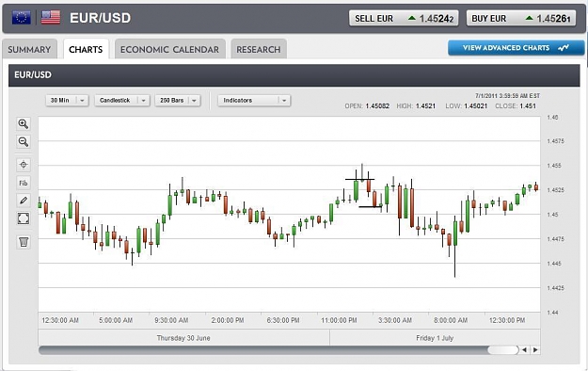Click the United States flag icon
This screenshot has height=371, width=588.
(x=51, y=18)
